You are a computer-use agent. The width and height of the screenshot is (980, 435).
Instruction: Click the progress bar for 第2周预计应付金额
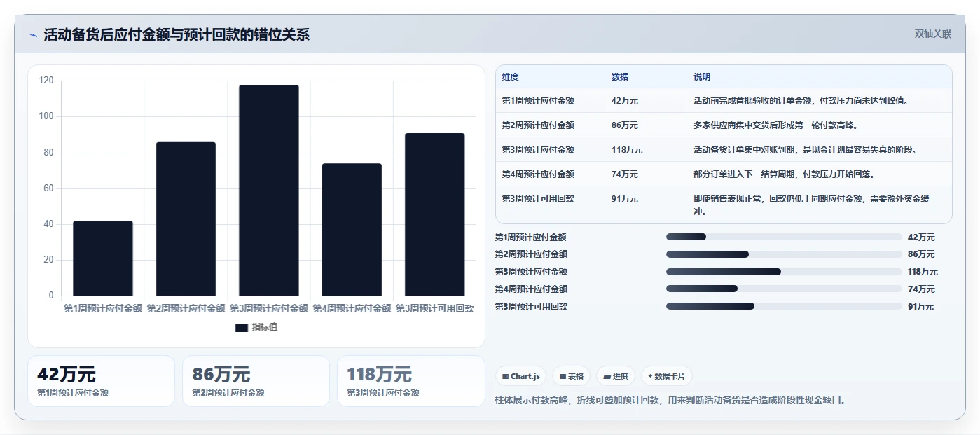pos(784,254)
